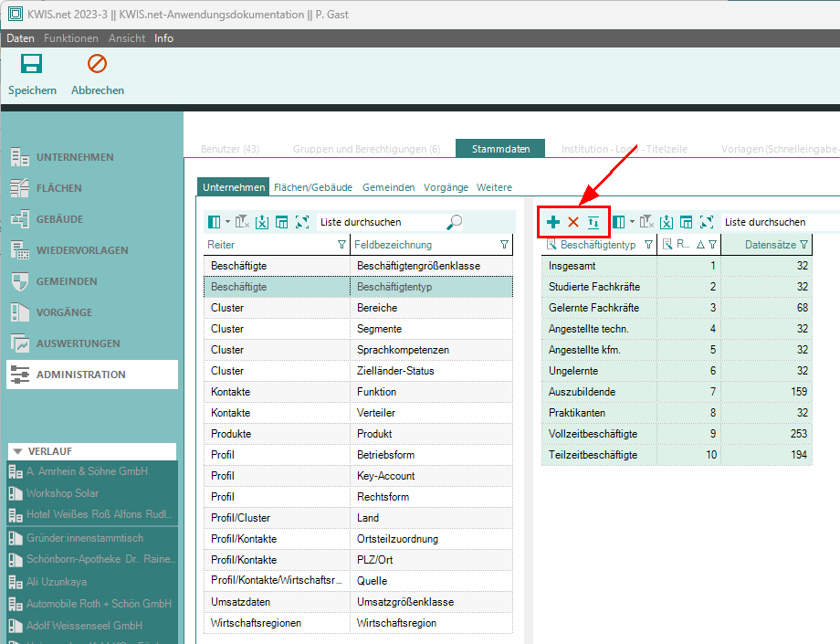Click the Unternehmen sidebar building icon
Viewport: 840px width, 644px height.
click(x=20, y=157)
